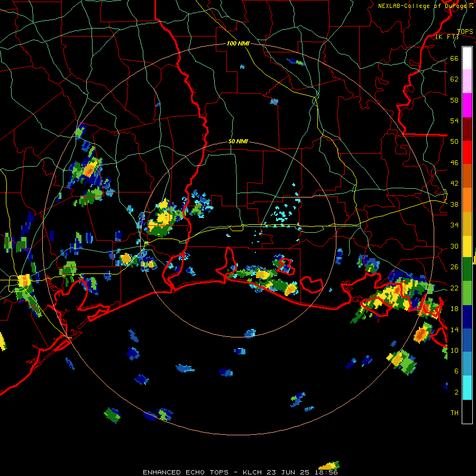Click legend value 2
Screen dimensions: 476x476
click(x=456, y=392)
